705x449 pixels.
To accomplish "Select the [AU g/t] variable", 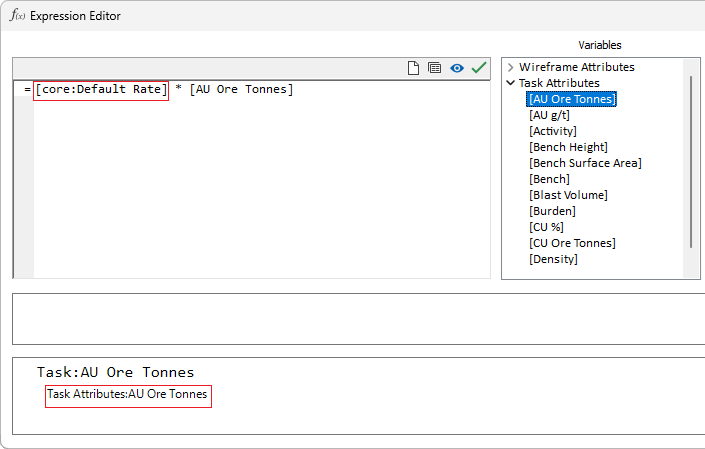I will [x=549, y=115].
